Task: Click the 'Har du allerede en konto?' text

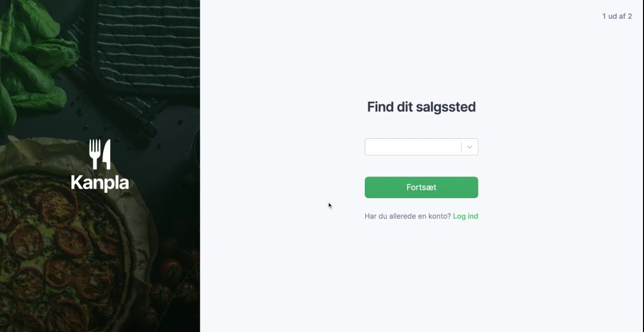Action: coord(408,216)
